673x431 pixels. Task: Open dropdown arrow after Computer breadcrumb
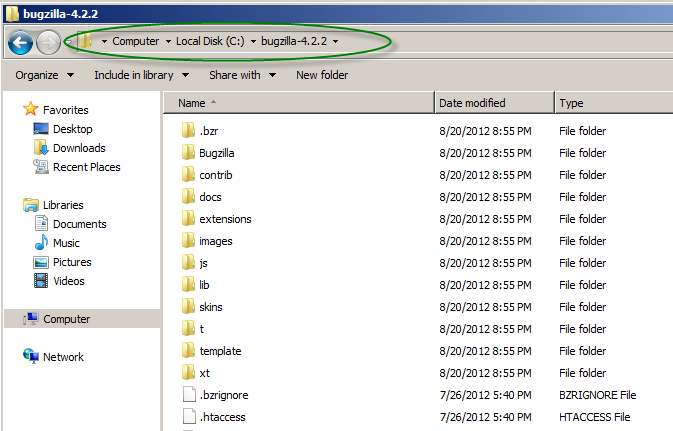(x=168, y=42)
